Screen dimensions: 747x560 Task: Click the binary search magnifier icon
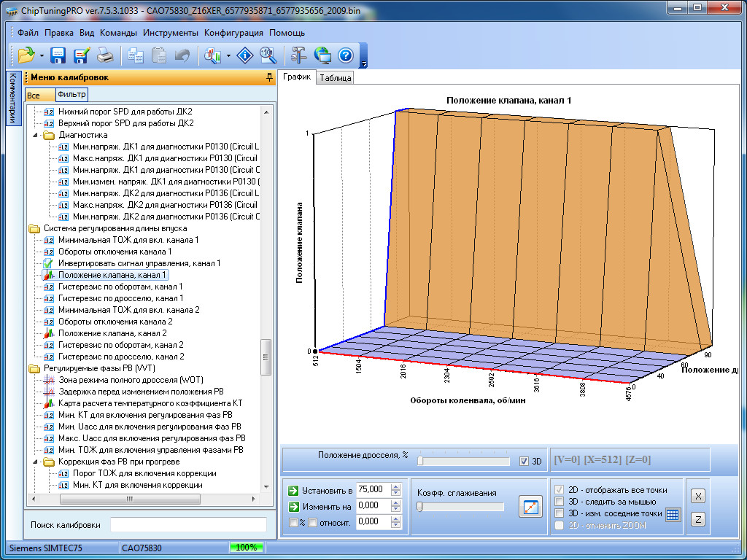click(268, 55)
